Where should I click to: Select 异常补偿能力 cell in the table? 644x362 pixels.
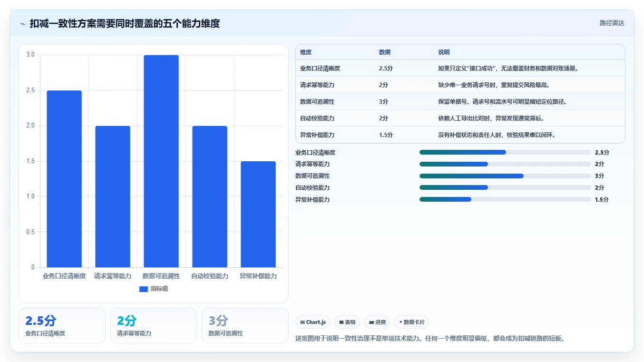[317, 135]
